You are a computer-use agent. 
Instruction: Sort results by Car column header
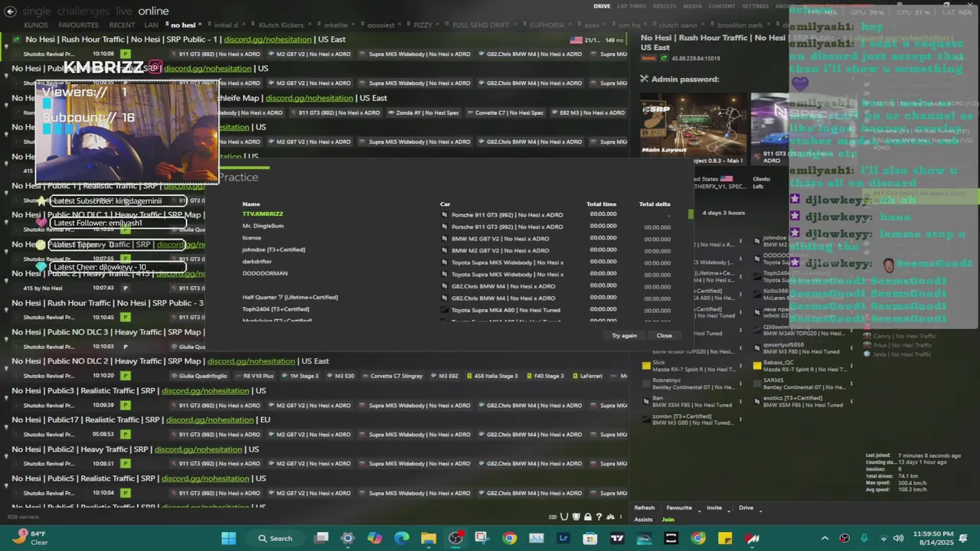click(445, 204)
